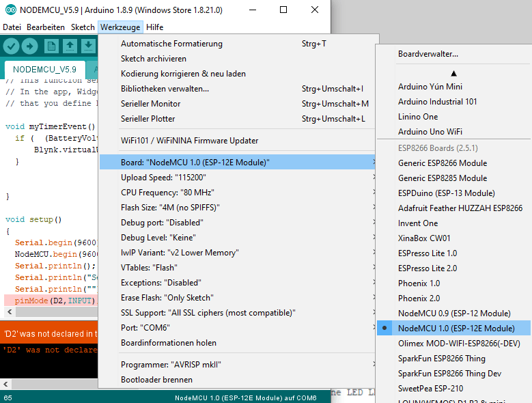Choose NodeMCU 0.9 (ESP-12 Module) board
The height and width of the screenshot is (403, 532).
454,313
